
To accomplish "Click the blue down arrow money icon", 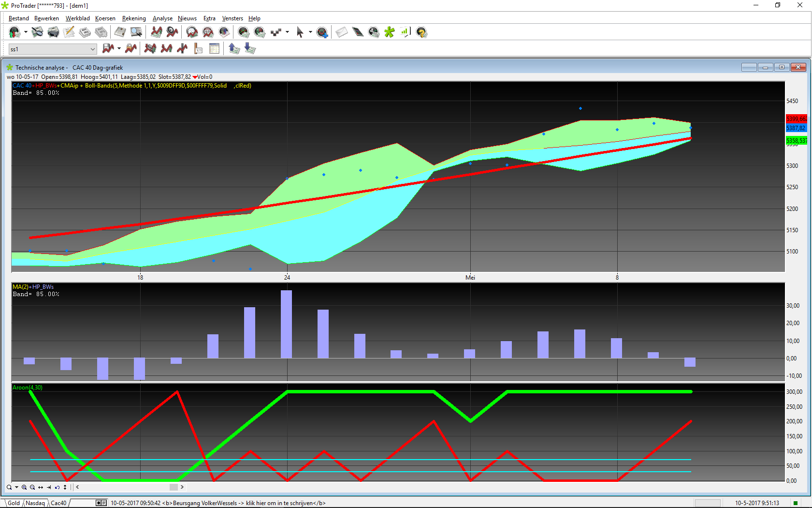I will click(250, 48).
